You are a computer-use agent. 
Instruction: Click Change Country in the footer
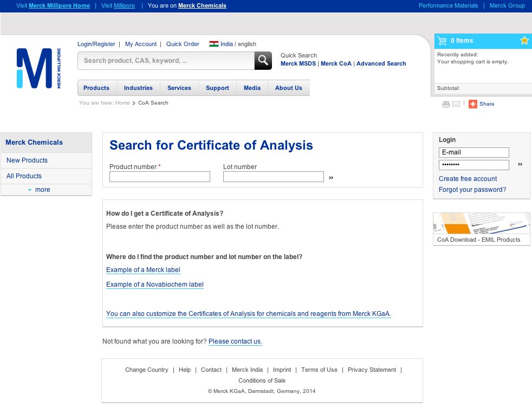[147, 370]
